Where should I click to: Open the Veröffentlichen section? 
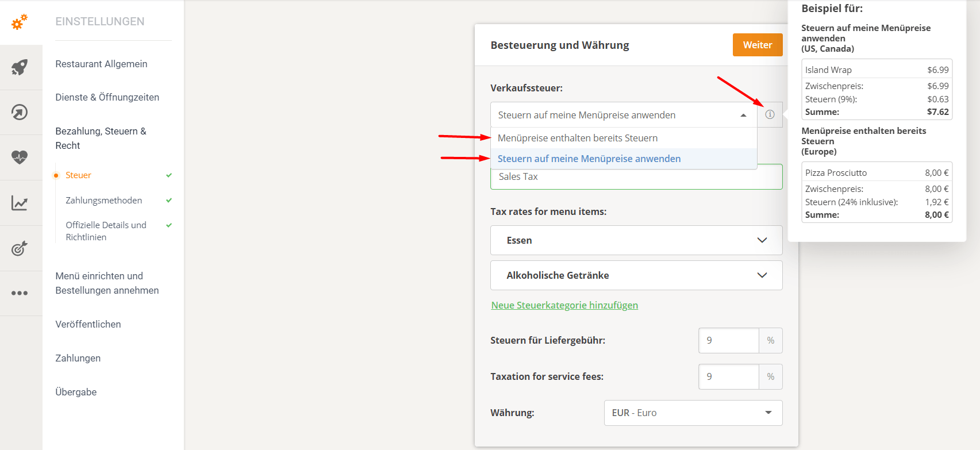pos(88,324)
